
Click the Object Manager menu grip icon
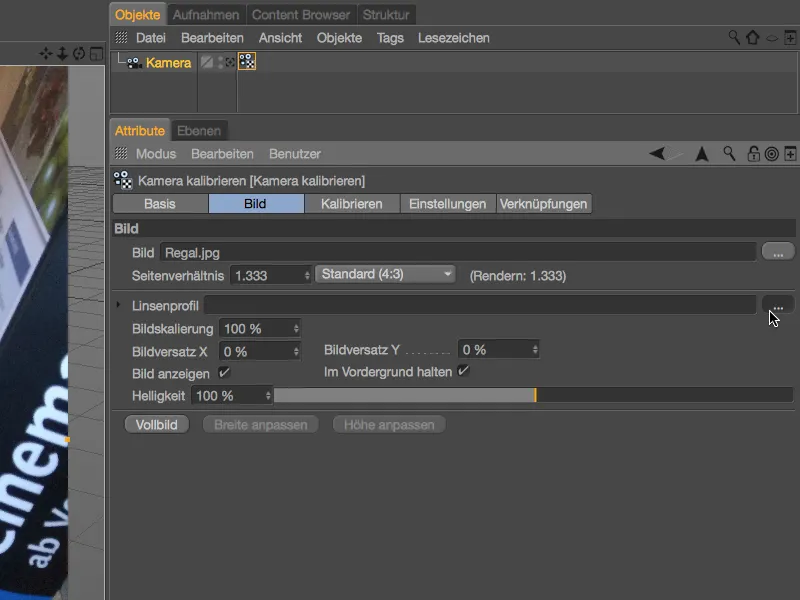[121, 37]
